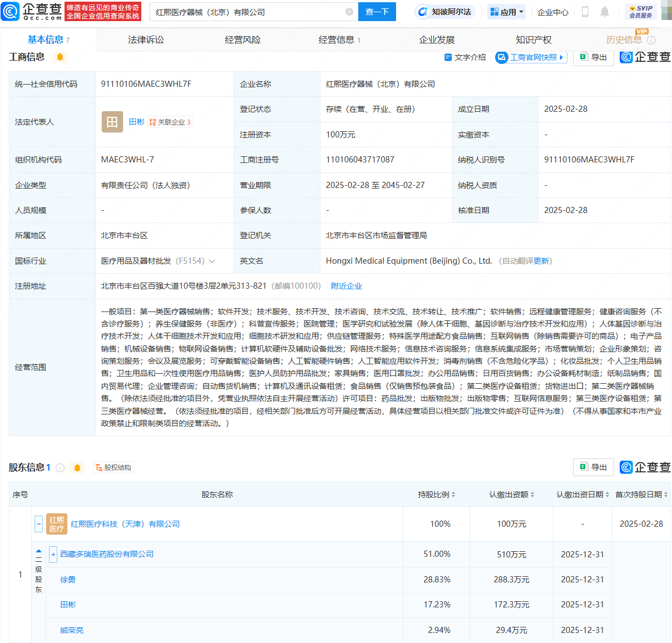
Task: Click the info icon beside 历史信息
Action: pyautogui.click(x=651, y=40)
